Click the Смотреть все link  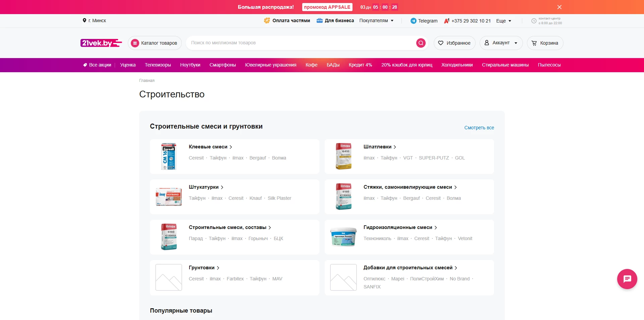pos(479,128)
